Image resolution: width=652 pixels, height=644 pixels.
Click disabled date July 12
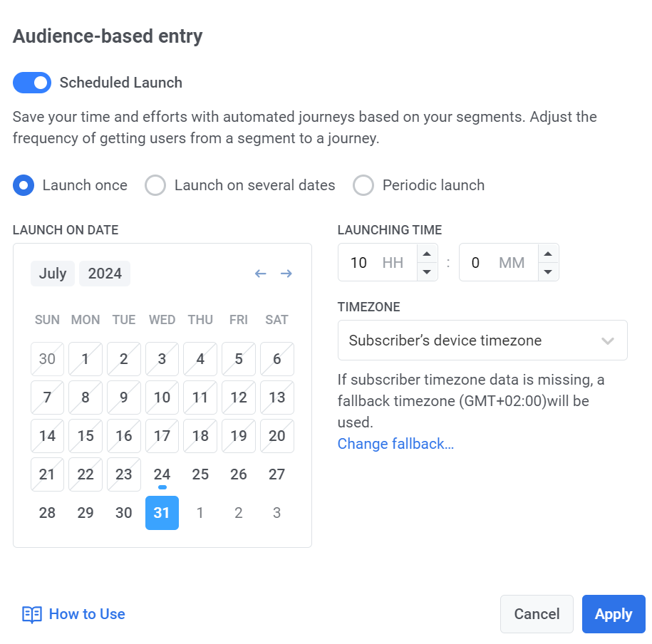pyautogui.click(x=239, y=398)
